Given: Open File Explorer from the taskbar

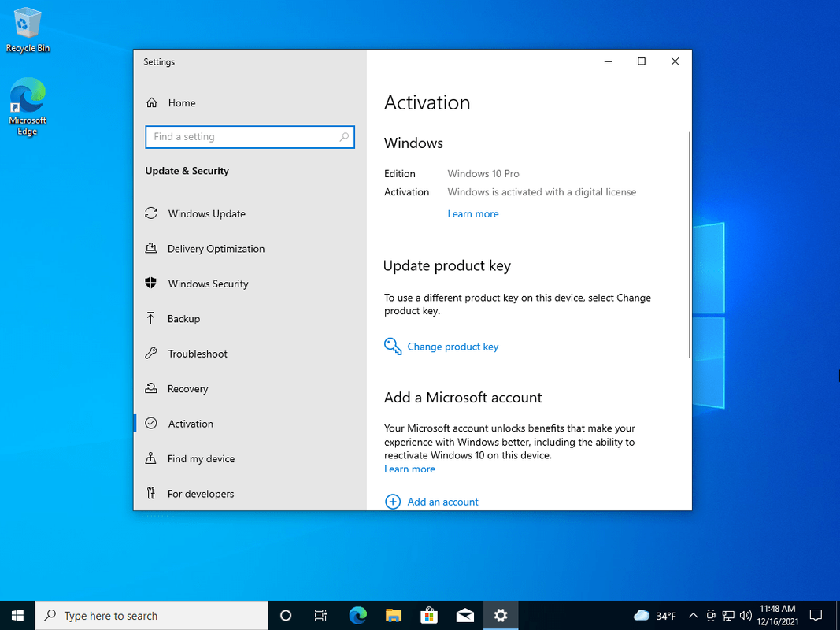Looking at the screenshot, I should pyautogui.click(x=393, y=616).
